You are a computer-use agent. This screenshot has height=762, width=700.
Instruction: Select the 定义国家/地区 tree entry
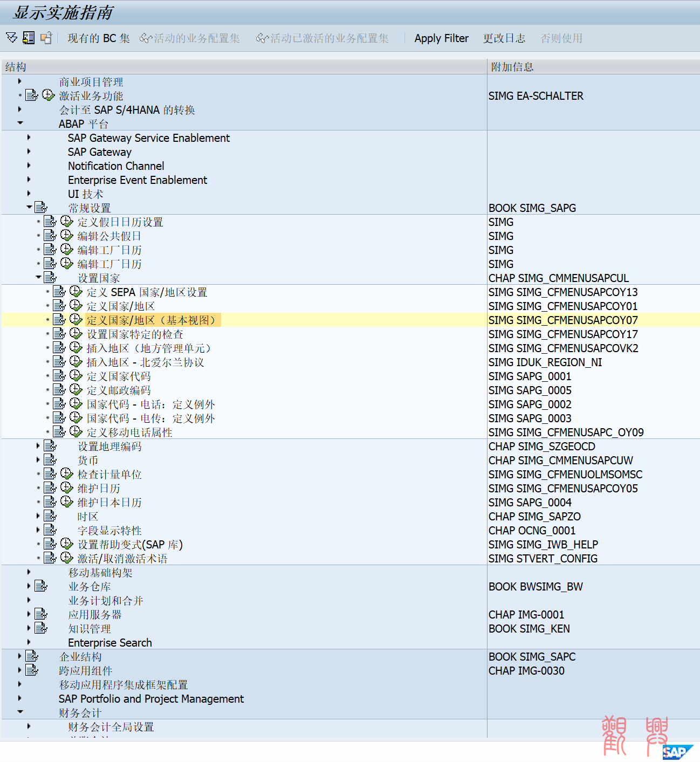121,306
